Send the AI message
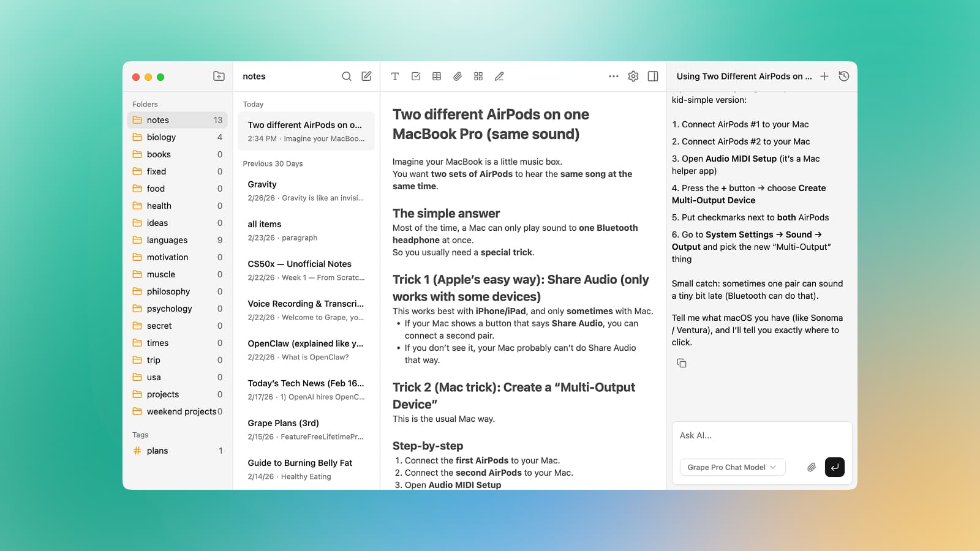 click(x=835, y=467)
